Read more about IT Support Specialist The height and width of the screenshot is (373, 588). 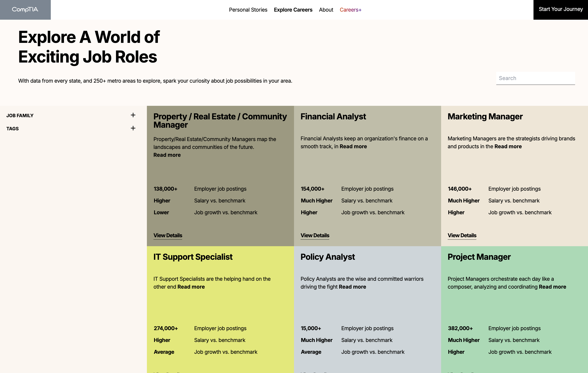pos(191,287)
